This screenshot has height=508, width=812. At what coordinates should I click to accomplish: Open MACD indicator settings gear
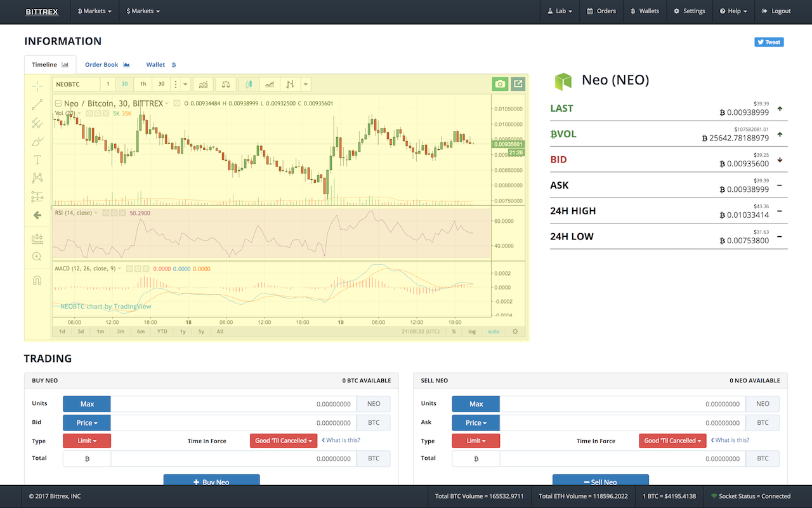(137, 269)
